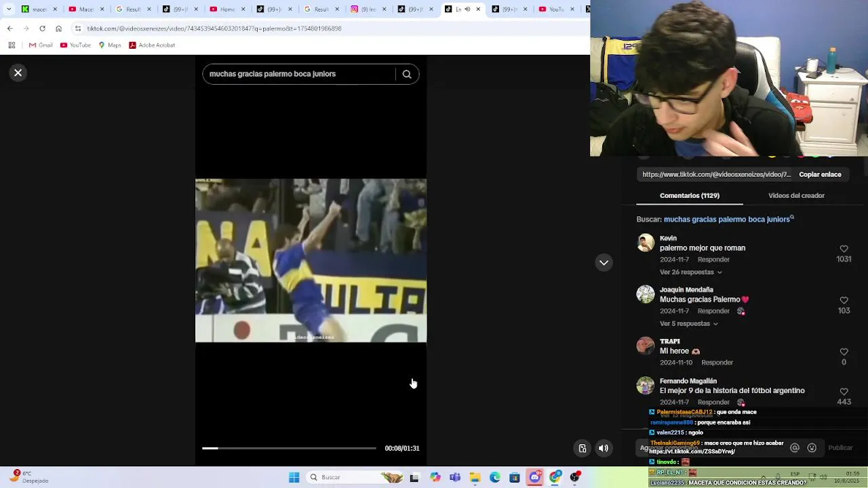Click the mention @ icon in comment box
This screenshot has width=868, height=488.
795,447
